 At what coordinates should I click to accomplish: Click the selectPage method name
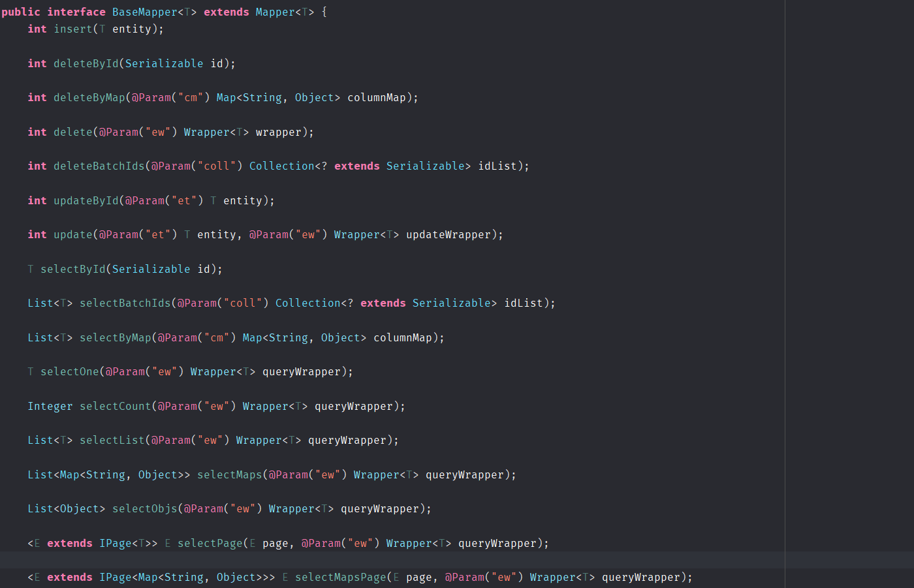[210, 543]
